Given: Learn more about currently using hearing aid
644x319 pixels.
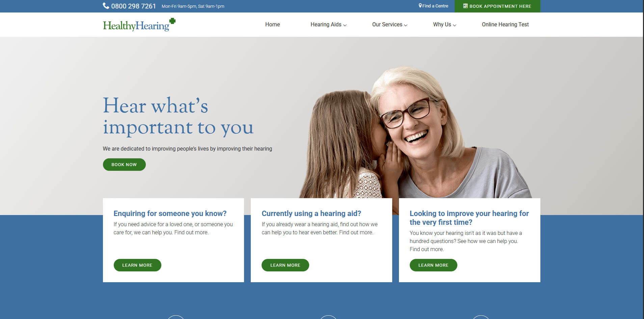Looking at the screenshot, I should click(x=285, y=265).
